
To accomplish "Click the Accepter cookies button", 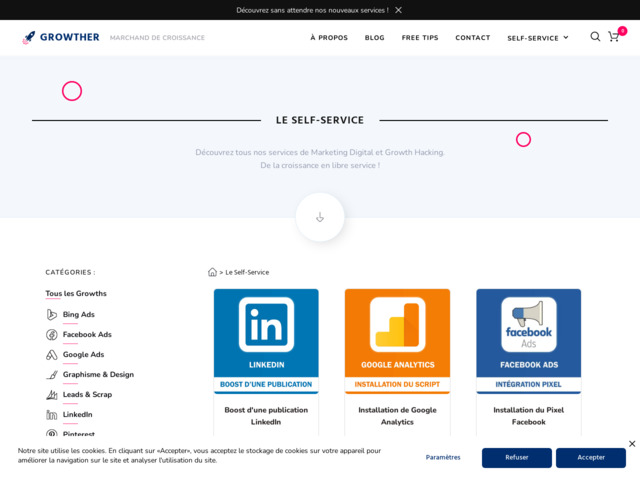I will [591, 458].
